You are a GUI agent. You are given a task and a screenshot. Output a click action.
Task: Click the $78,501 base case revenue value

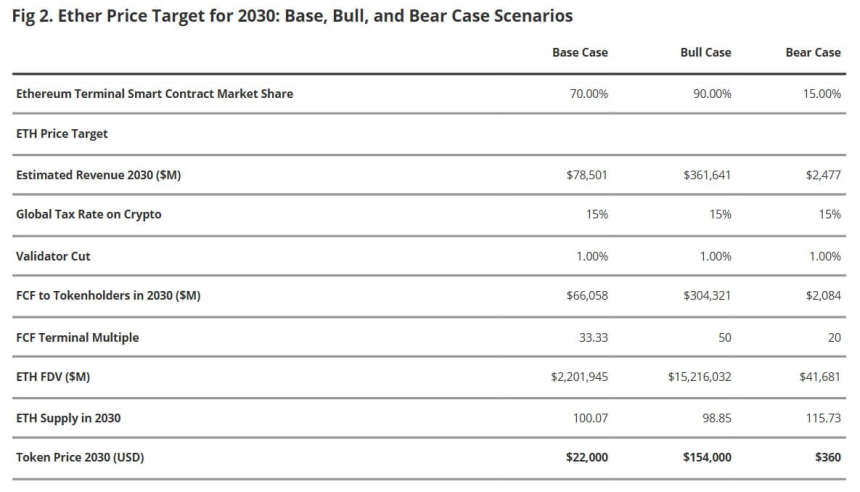[586, 174]
